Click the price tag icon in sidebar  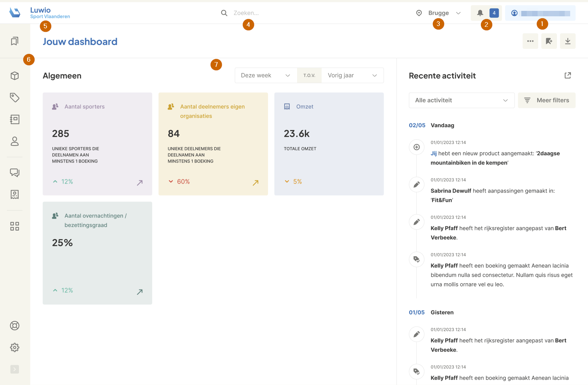[x=15, y=97]
